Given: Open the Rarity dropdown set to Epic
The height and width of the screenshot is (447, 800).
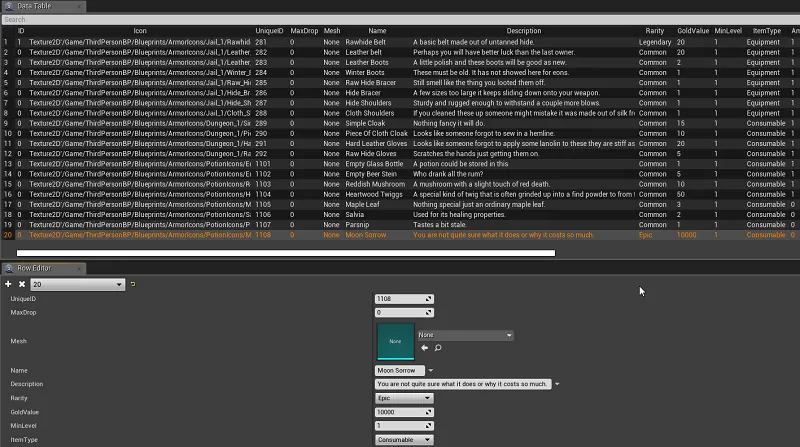Looking at the screenshot, I should [x=404, y=398].
